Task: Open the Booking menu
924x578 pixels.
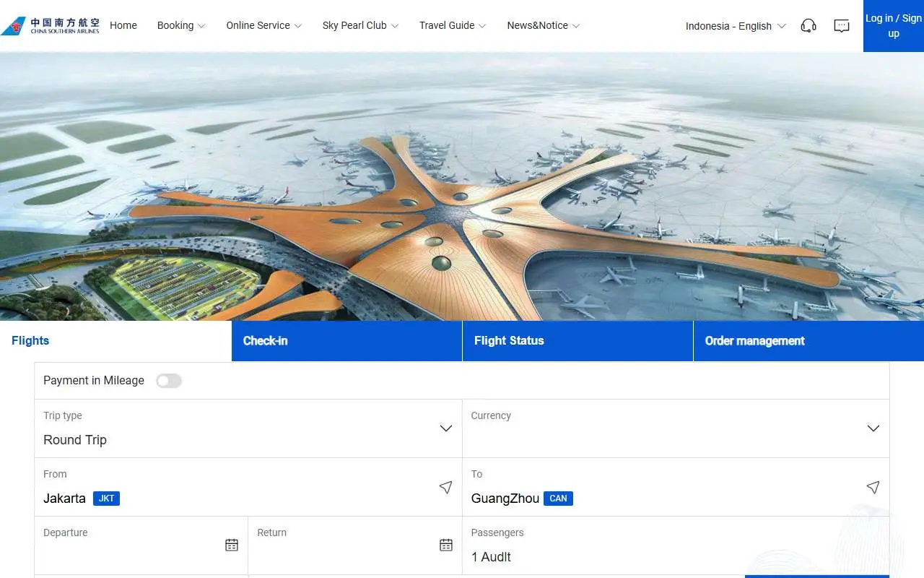Action: tap(181, 25)
